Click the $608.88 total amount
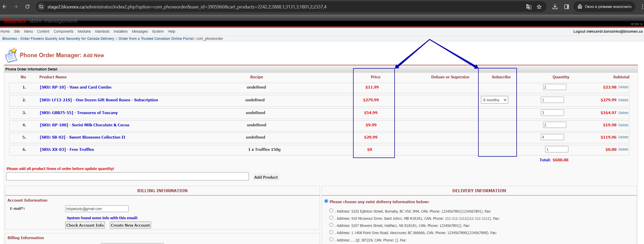This screenshot has width=644, height=244. click(x=560, y=160)
